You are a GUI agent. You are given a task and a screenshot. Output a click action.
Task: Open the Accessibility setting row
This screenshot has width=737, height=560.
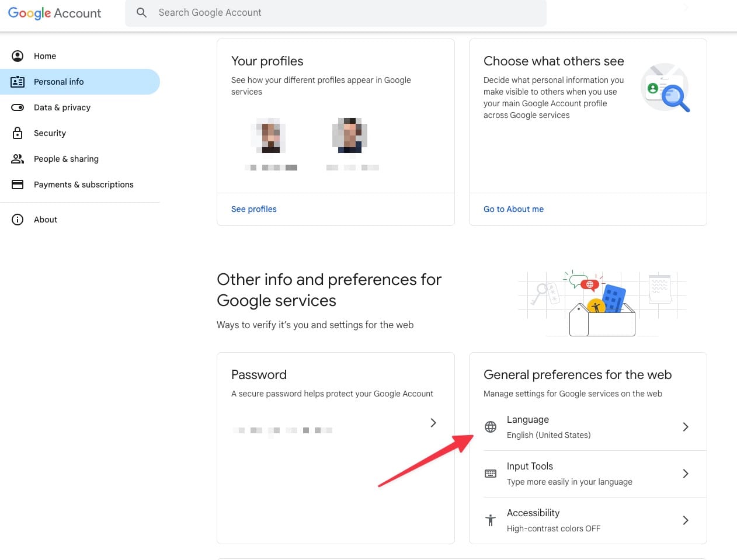pos(588,520)
